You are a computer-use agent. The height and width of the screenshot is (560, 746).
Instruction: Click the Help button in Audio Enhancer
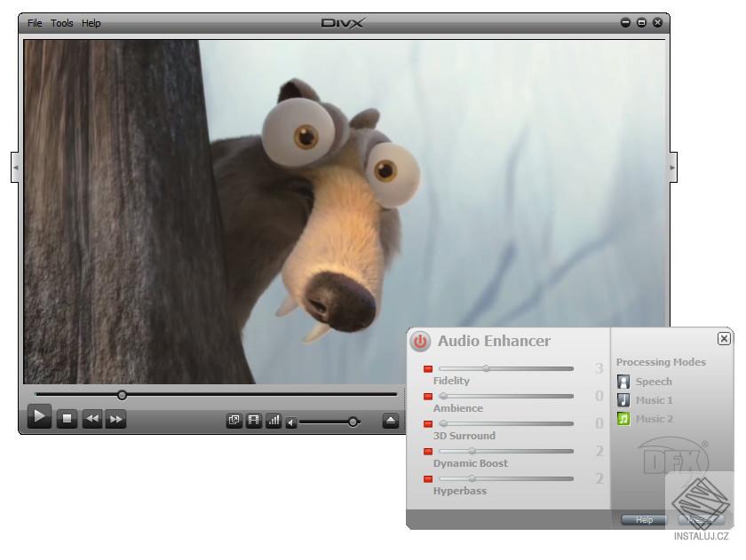(x=644, y=520)
